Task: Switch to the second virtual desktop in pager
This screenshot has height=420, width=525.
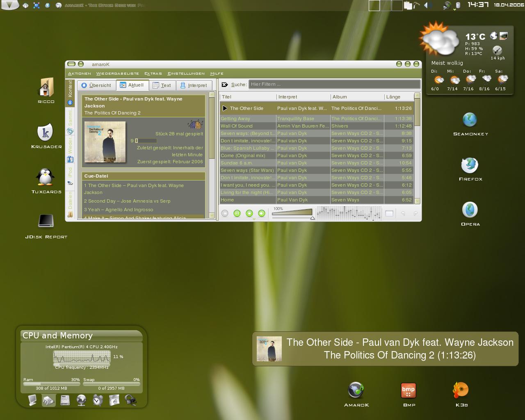Action: (x=386, y=5)
